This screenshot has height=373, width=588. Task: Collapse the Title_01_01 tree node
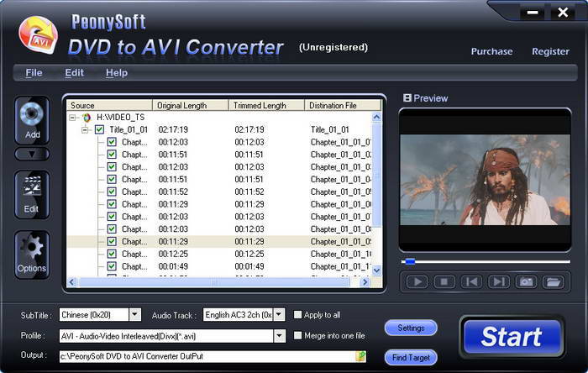pyautogui.click(x=85, y=130)
